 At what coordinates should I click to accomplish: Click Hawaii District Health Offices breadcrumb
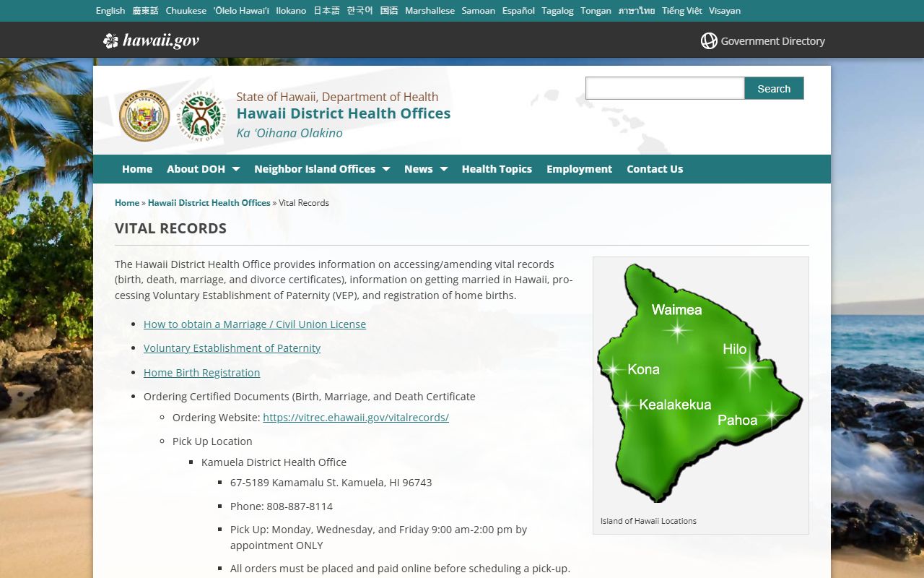point(209,203)
